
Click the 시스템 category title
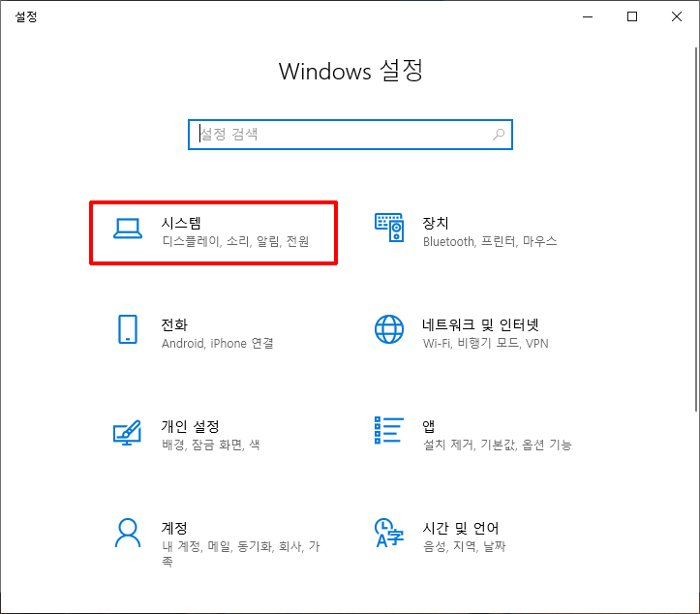[x=181, y=223]
